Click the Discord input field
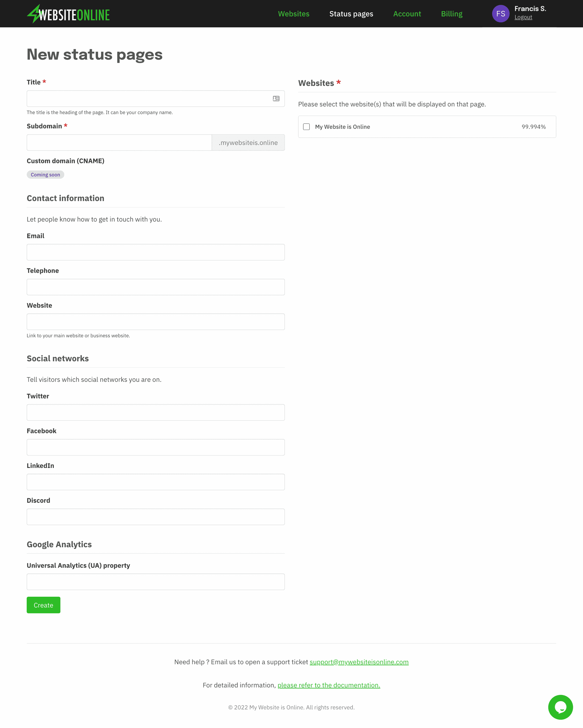Viewport: 583px width, 728px height. tap(156, 517)
